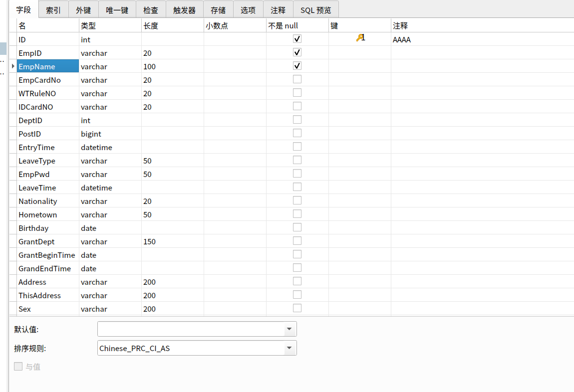Select the GrandEndTime field name cell
This screenshot has height=392, width=574.
47,269
